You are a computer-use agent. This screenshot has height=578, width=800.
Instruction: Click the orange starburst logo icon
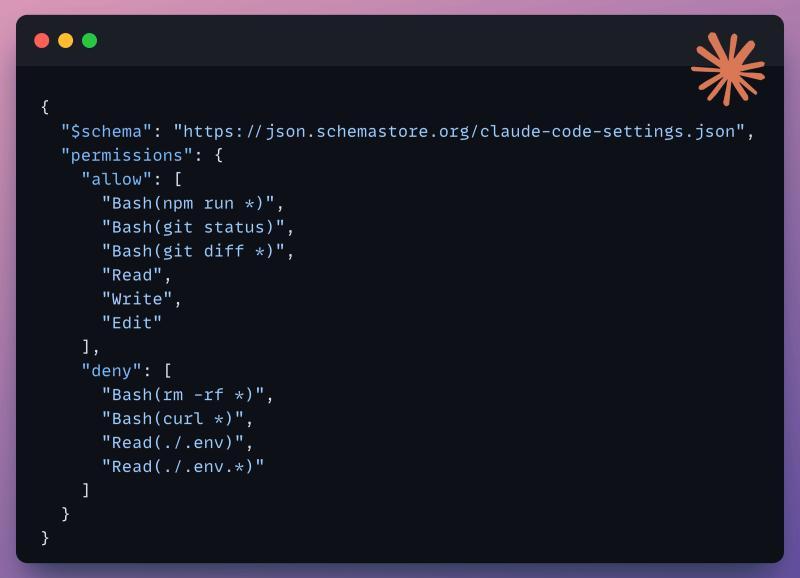(x=729, y=68)
